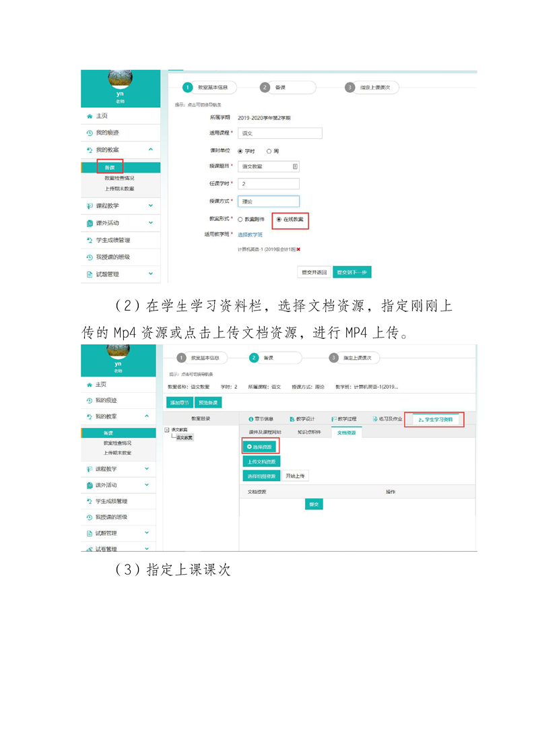Click the 试卷管理 sidebar icon

90,549
